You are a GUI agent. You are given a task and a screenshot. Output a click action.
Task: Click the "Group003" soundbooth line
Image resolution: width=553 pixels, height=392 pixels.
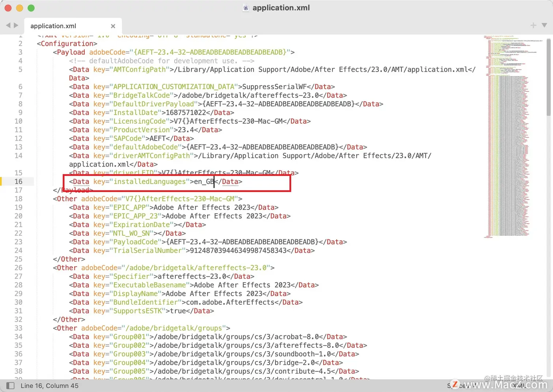[x=214, y=354]
